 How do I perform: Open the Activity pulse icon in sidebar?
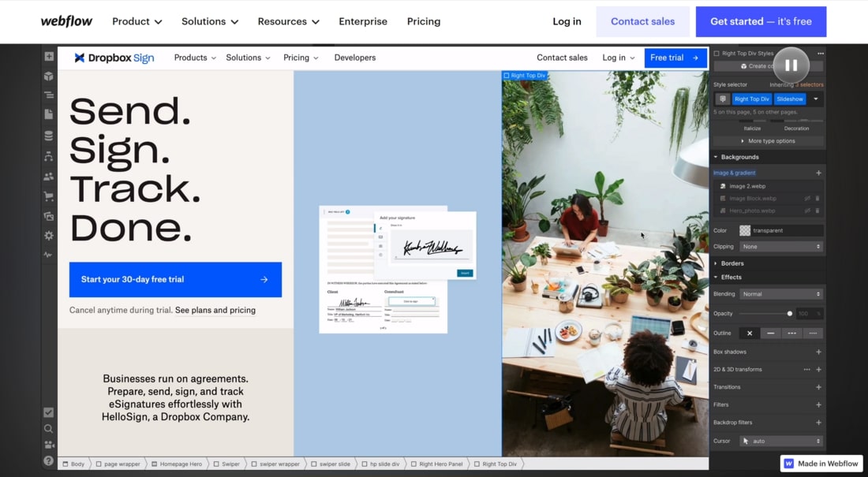pos(49,255)
